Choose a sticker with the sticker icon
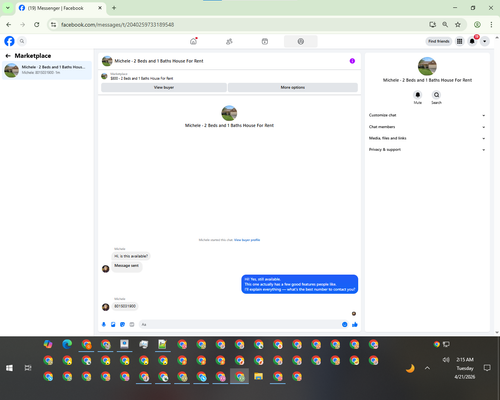Viewport: 500px width, 400px height. click(122, 324)
